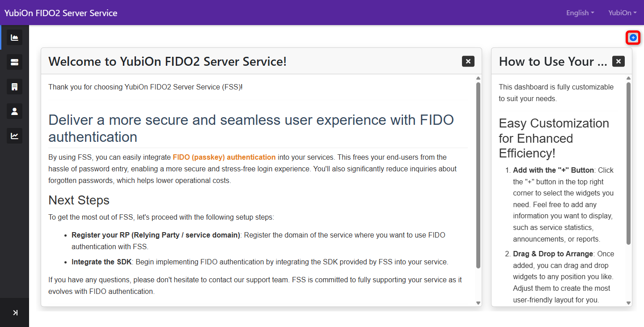Viewport: 644px width, 327px height.
Task: Click the 'How to Use Your ...' widget header
Action: [x=553, y=61]
